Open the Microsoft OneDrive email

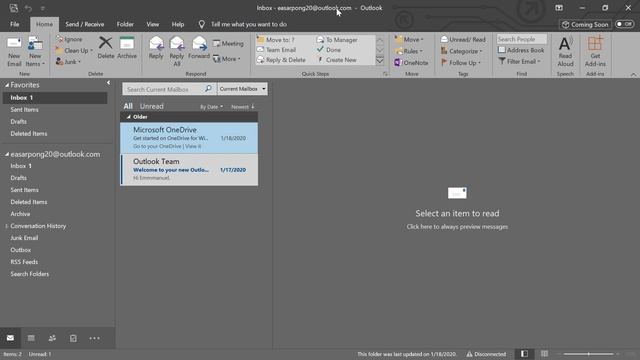189,138
